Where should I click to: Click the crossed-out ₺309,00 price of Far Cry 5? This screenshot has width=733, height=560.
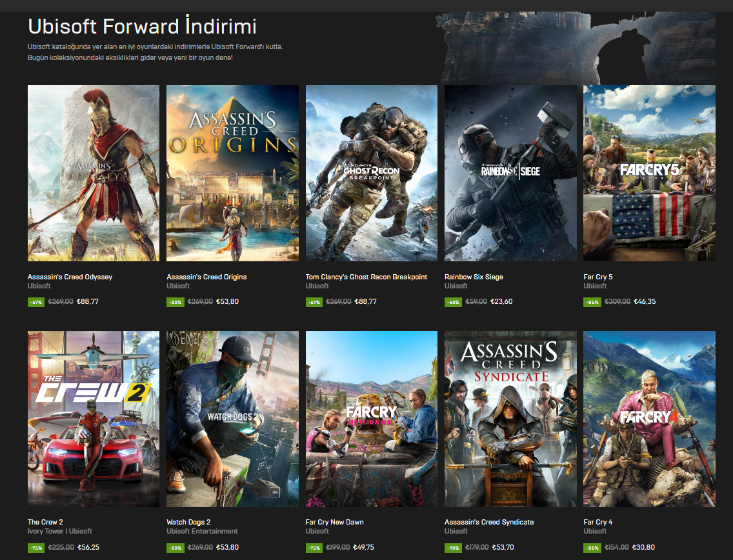618,301
